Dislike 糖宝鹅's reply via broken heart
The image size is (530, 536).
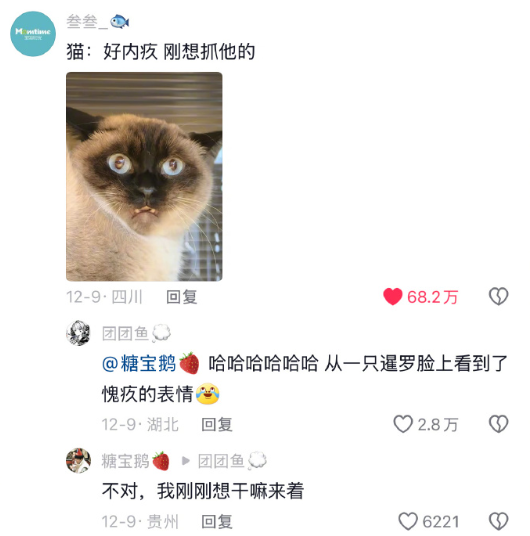[499, 521]
